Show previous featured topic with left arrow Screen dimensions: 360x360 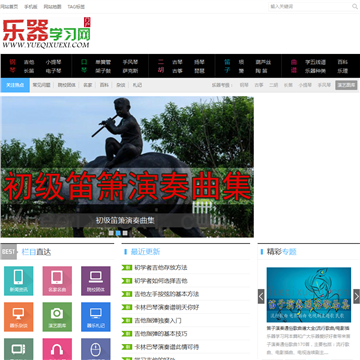(x=261, y=296)
